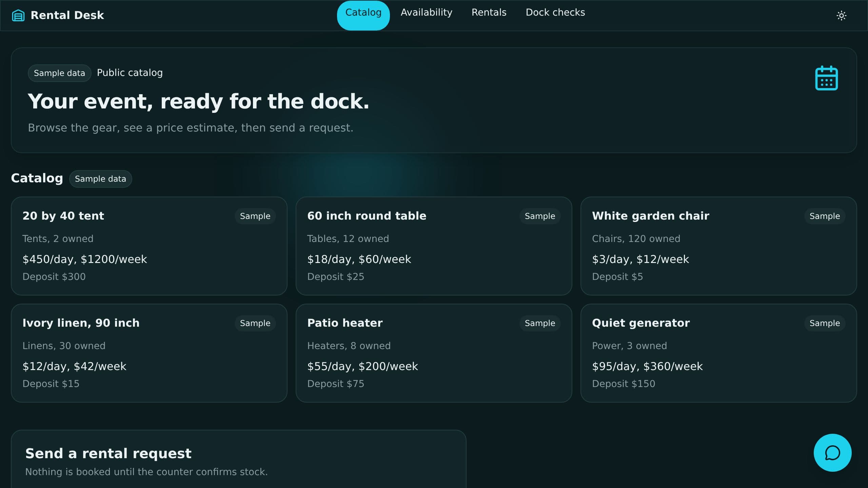Select the White garden chair title
The image size is (868, 488).
[x=650, y=216]
